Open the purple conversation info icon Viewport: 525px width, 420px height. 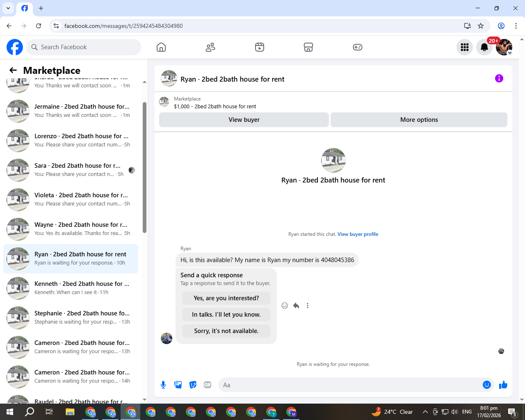click(x=499, y=78)
